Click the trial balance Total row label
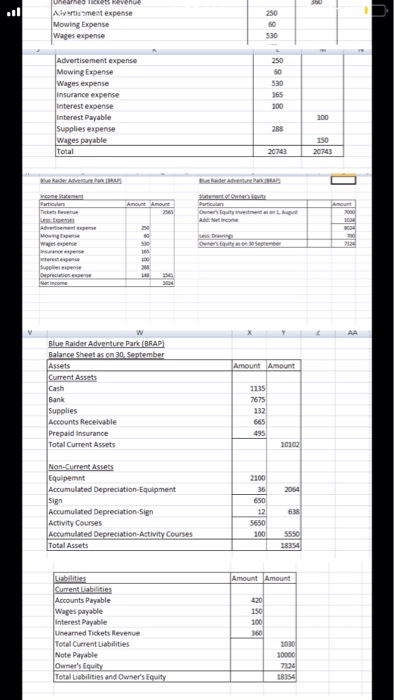 pos(64,152)
